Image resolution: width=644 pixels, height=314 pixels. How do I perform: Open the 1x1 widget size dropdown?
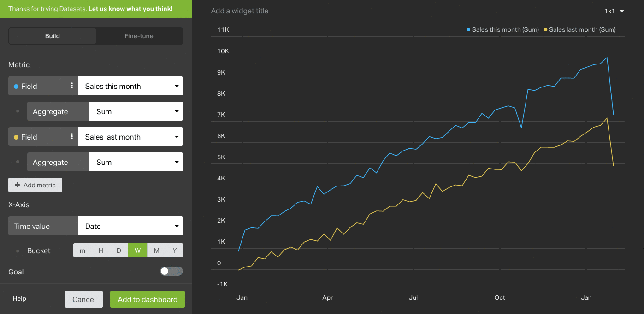(614, 11)
